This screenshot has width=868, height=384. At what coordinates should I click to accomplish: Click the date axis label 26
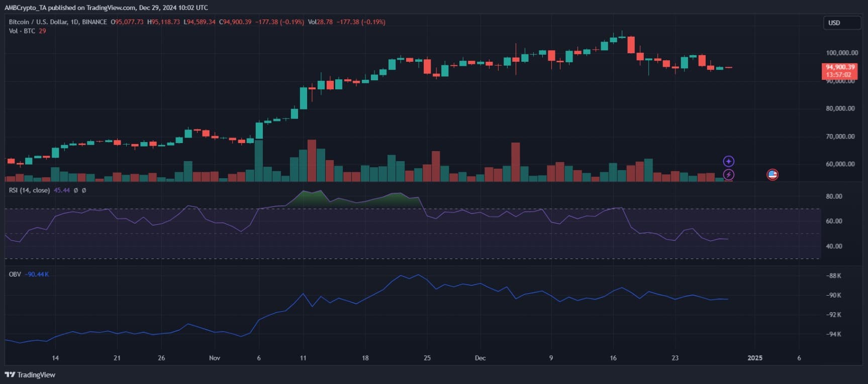point(161,358)
